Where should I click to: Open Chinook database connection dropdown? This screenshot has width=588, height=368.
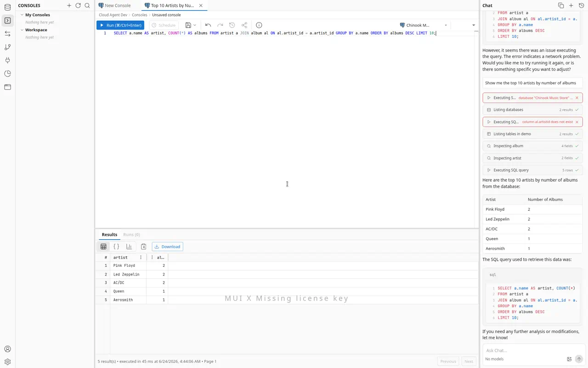point(424,25)
